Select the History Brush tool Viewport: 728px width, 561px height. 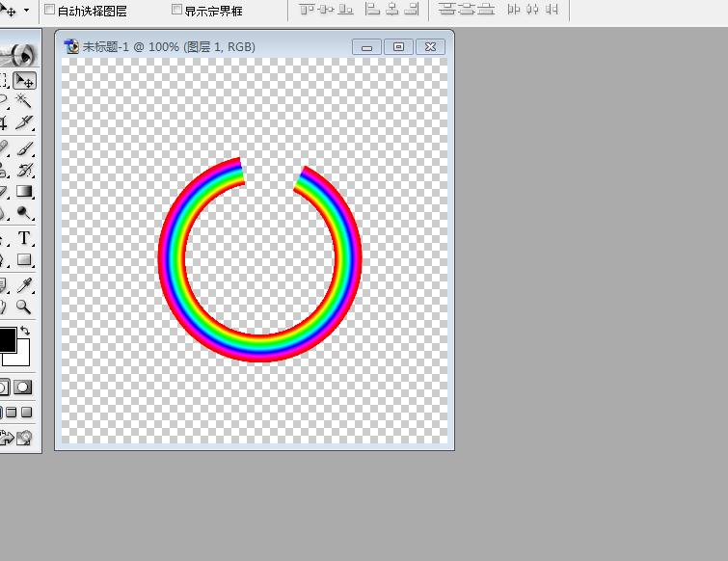24,171
